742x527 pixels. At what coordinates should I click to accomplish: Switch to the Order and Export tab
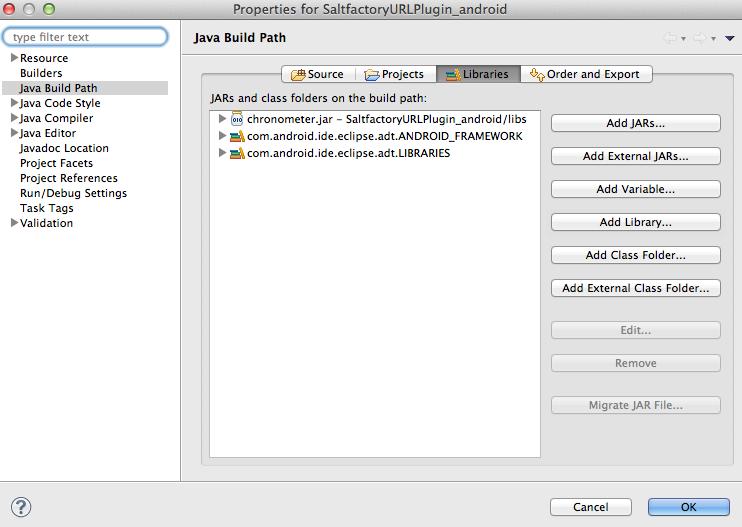586,74
